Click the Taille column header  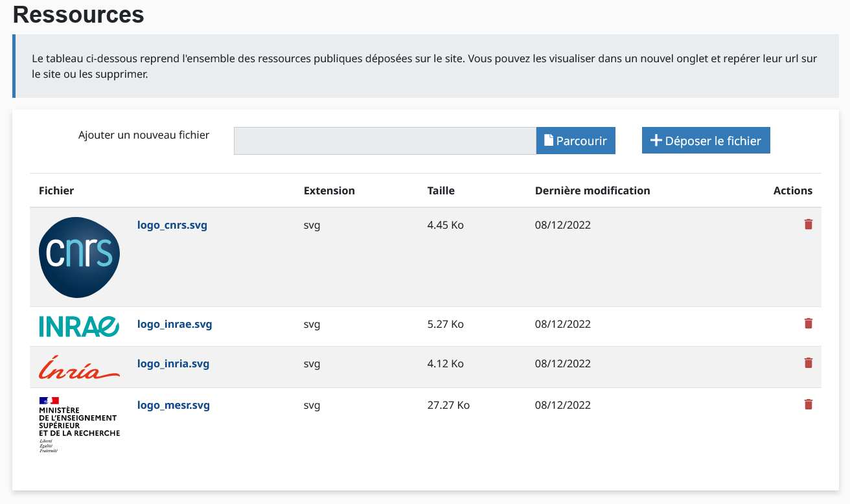click(x=441, y=190)
